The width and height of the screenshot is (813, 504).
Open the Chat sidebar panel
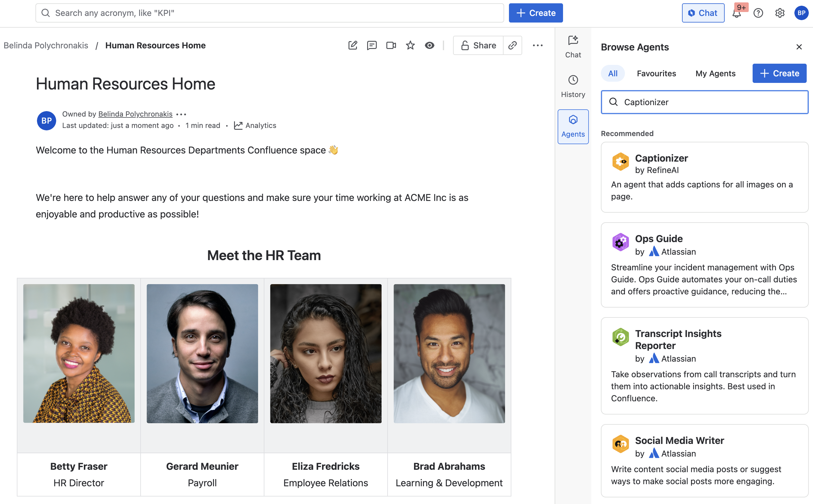573,47
